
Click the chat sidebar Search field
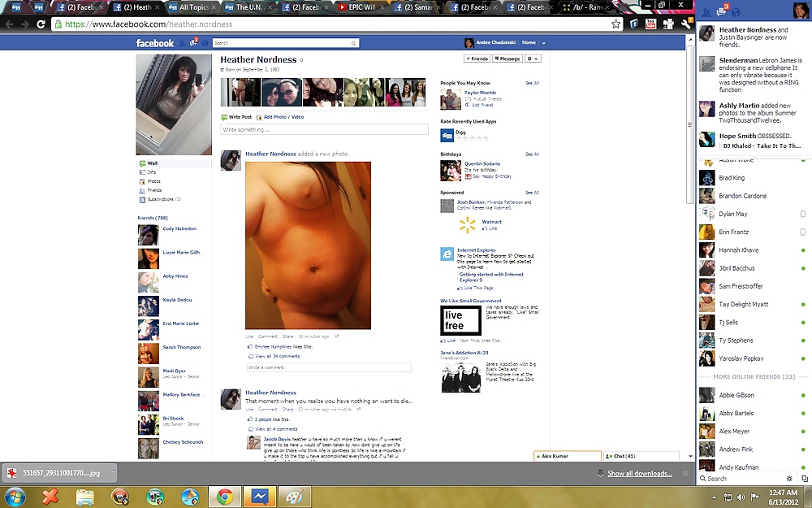741,479
